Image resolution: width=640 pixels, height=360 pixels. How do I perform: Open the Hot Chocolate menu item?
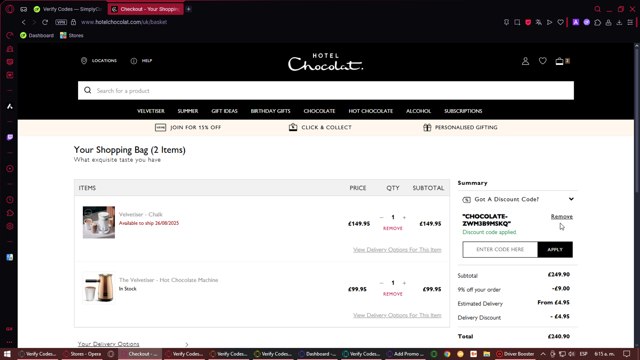(x=371, y=111)
